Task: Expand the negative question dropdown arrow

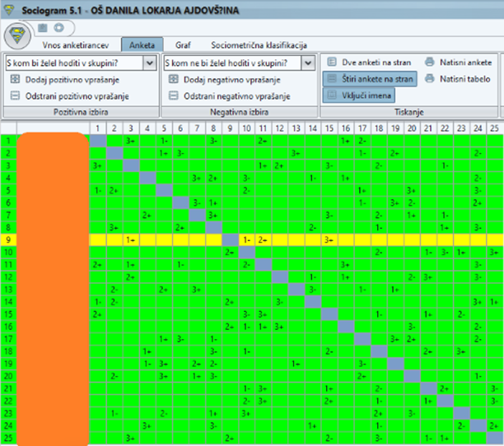Action: coord(308,63)
